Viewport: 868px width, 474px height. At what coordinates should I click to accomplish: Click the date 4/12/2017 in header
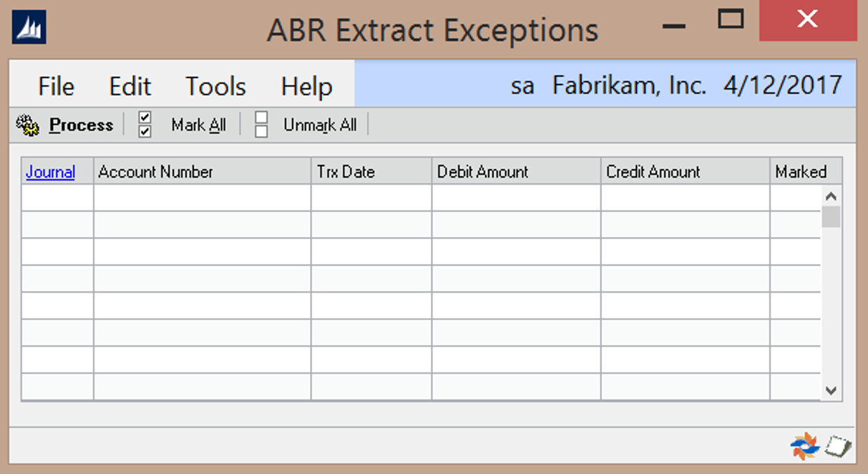point(782,86)
